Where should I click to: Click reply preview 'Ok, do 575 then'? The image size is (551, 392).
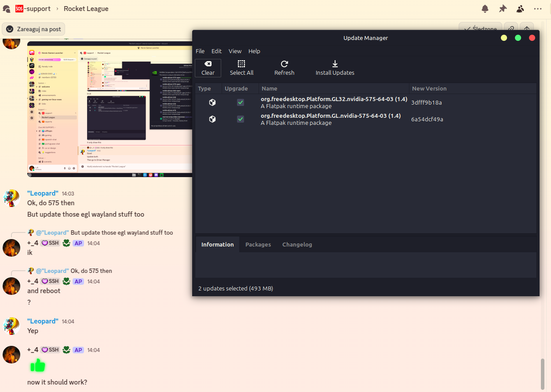tap(91, 271)
